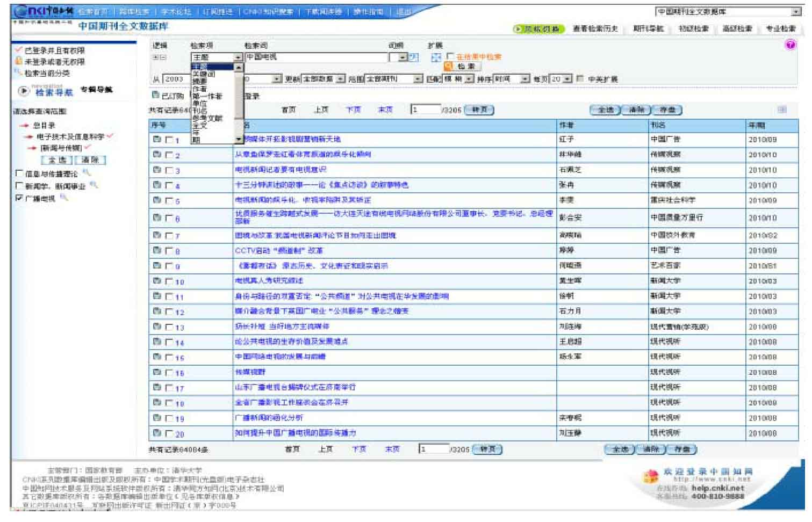
Task: Click the save icon in result row 2
Action: (157, 155)
